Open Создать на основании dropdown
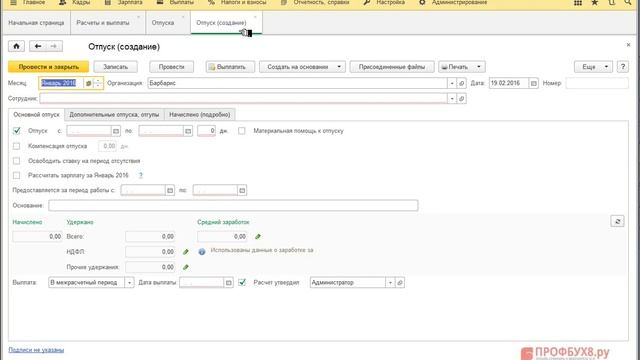The width and height of the screenshot is (640, 360). [302, 67]
